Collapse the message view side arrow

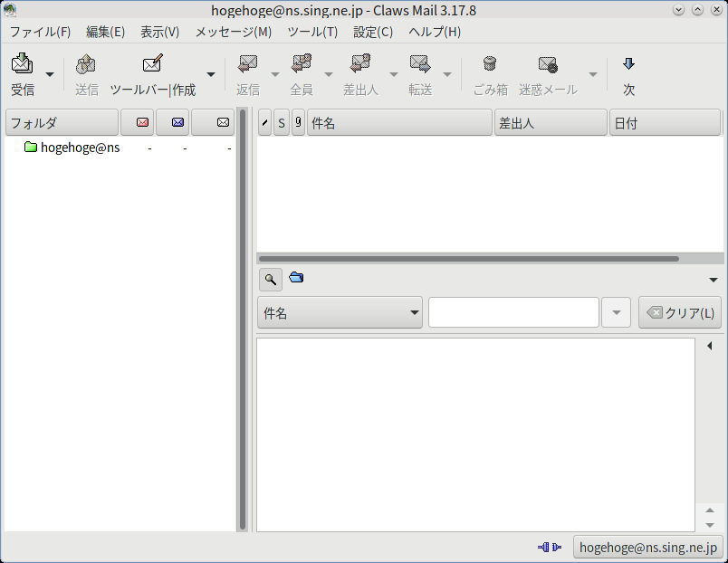709,346
